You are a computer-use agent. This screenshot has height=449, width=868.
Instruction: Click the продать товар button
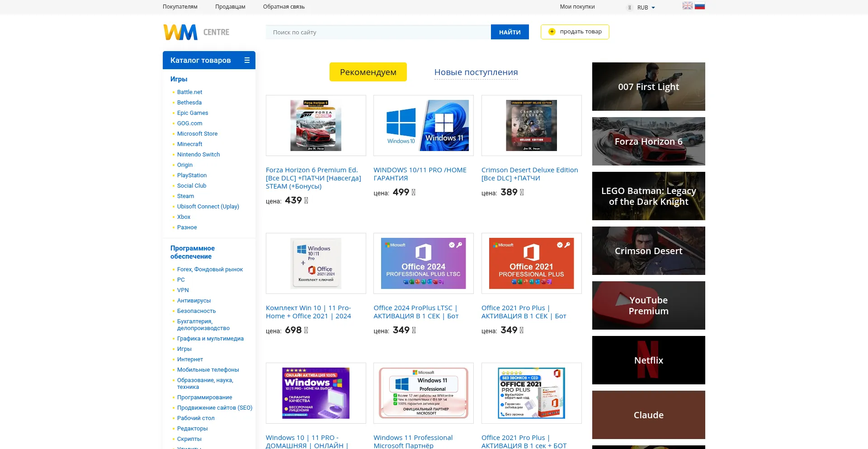click(575, 32)
